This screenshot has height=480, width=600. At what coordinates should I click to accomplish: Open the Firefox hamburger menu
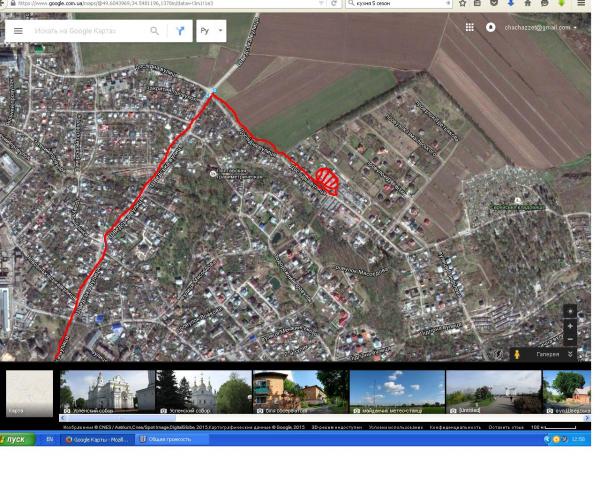coord(580,3)
